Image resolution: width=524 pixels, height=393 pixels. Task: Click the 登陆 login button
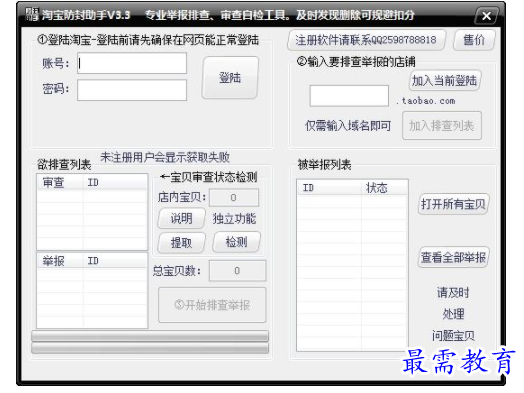coord(230,78)
